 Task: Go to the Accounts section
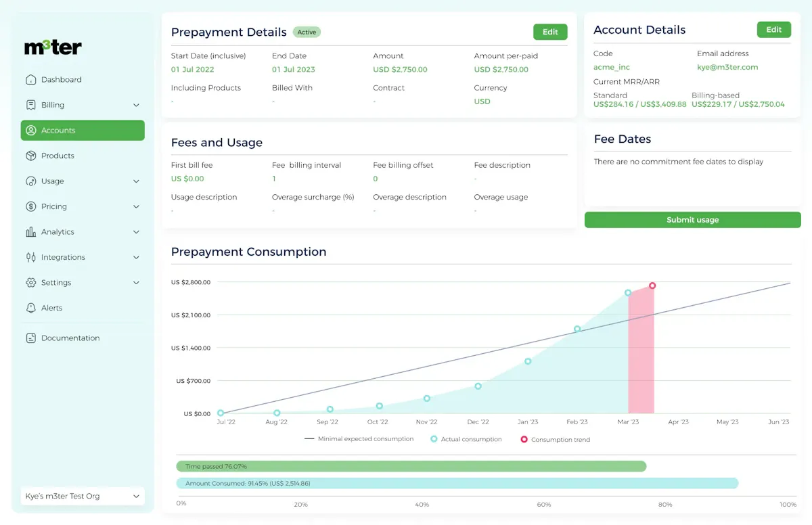coord(83,131)
